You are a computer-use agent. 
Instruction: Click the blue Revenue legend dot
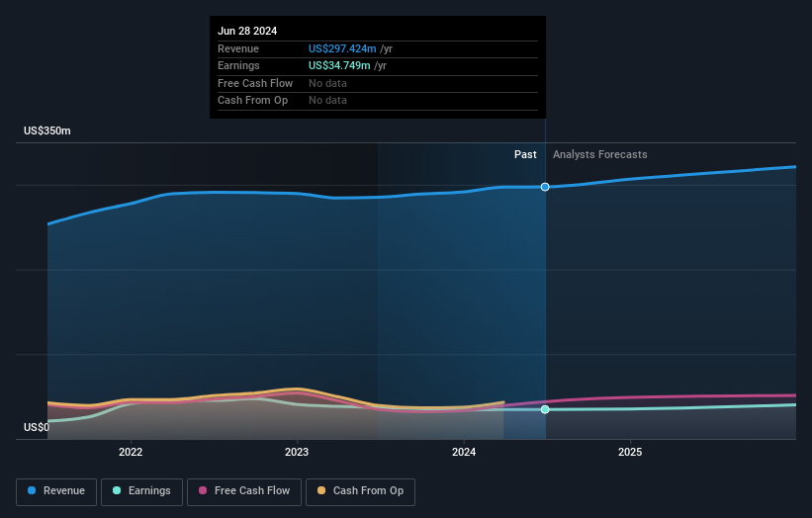[x=32, y=490]
